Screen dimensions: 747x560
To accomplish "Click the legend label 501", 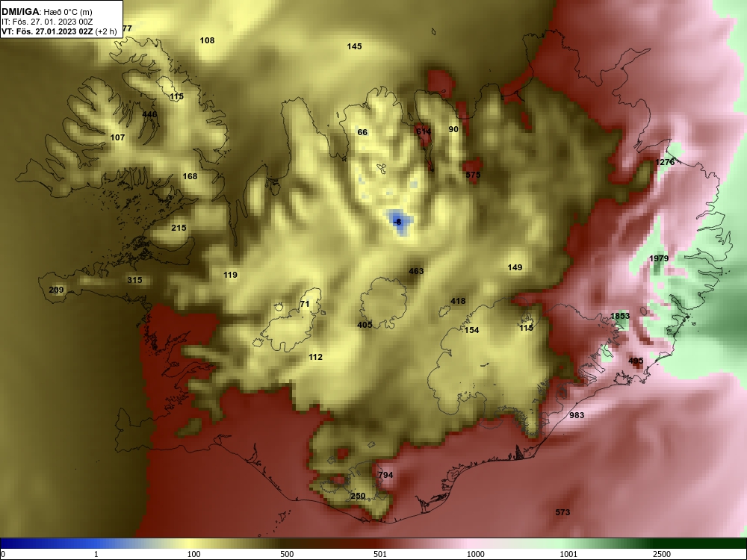I will 379,554.
